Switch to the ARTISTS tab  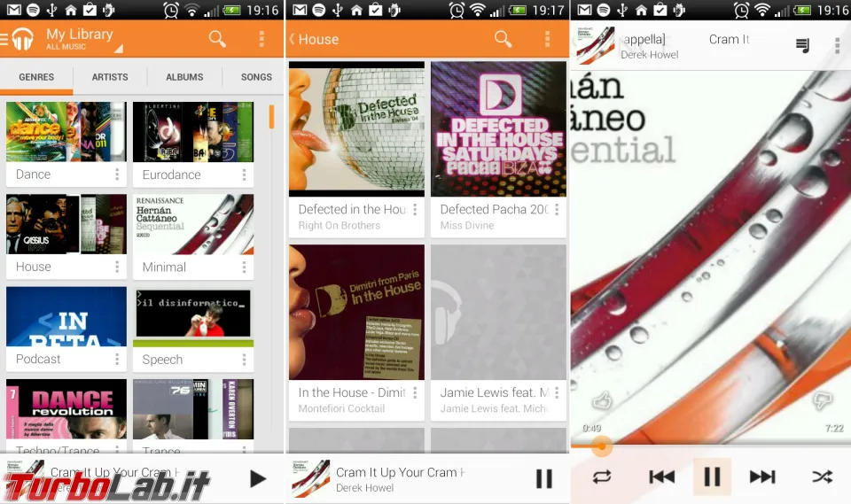110,77
